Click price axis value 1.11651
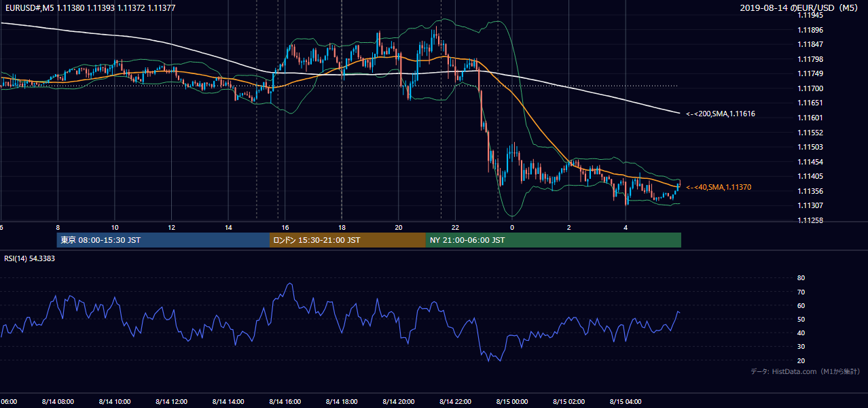This screenshot has height=408, width=868. click(810, 103)
